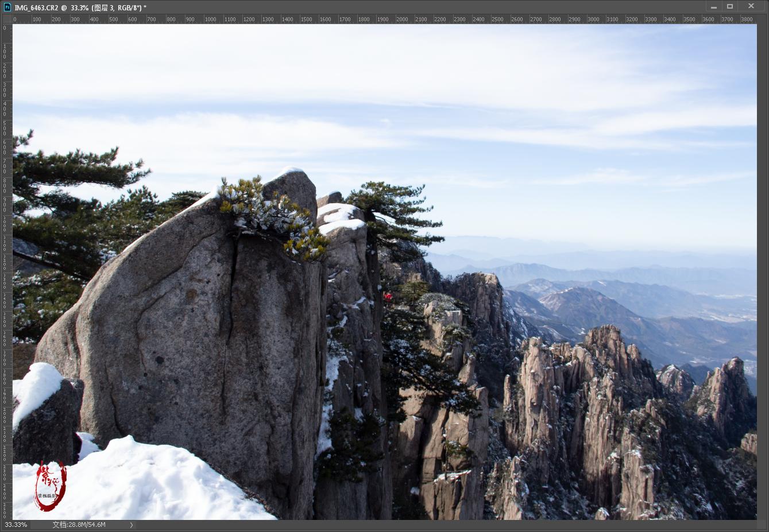Open the status bar arrow menu
This screenshot has height=532, width=769.
(132, 525)
